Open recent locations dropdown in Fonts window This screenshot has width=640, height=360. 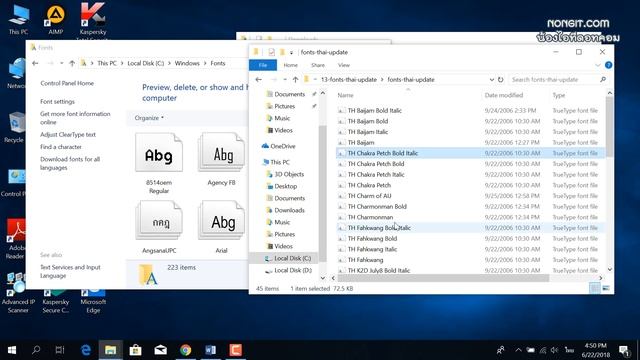[61, 63]
